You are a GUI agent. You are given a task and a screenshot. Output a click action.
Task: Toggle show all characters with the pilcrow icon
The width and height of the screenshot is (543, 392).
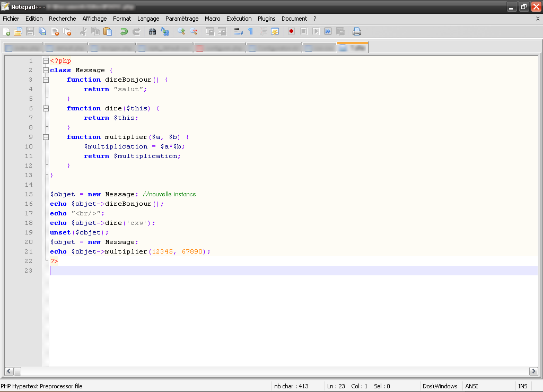point(250,31)
